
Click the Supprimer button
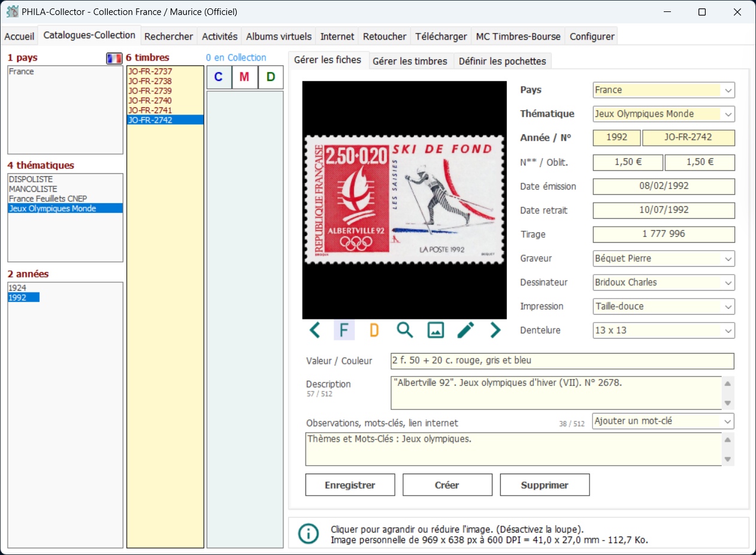(545, 485)
